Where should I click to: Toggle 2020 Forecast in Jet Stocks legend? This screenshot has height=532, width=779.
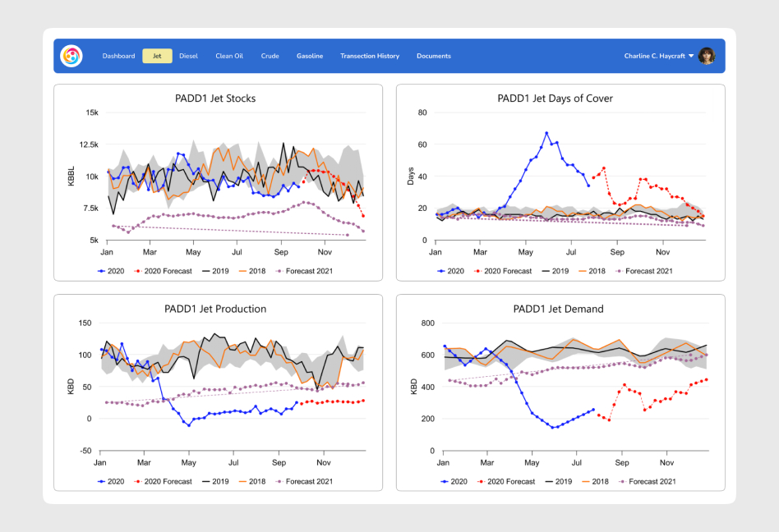(x=163, y=271)
